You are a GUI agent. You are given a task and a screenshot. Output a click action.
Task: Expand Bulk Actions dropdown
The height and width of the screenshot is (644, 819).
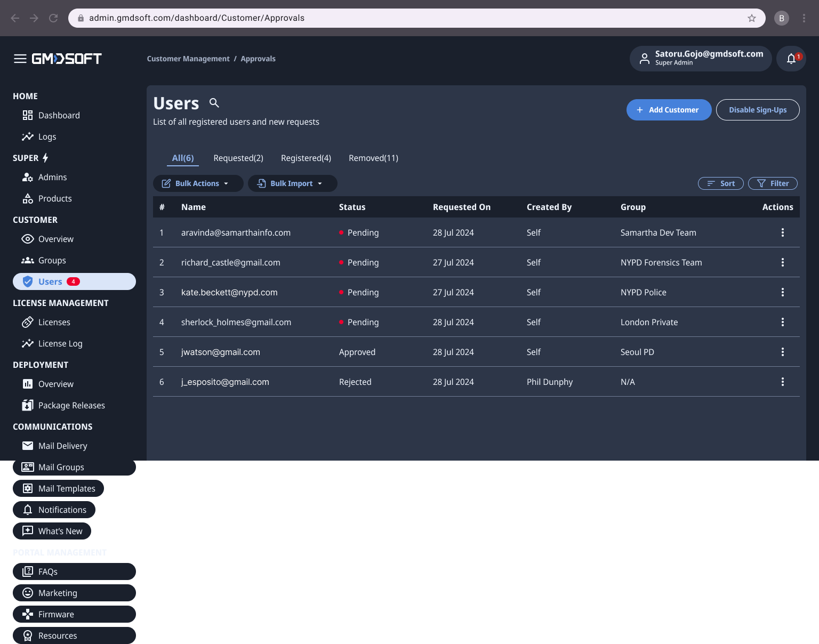(198, 183)
